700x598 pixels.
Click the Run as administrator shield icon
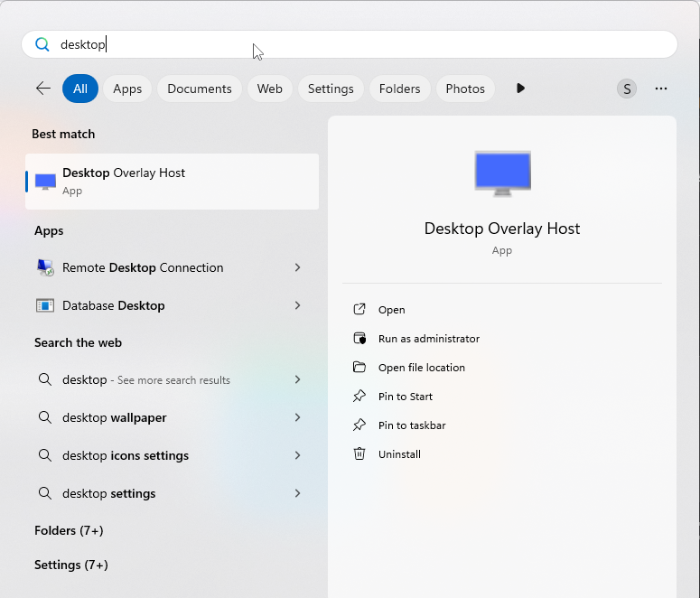point(359,339)
